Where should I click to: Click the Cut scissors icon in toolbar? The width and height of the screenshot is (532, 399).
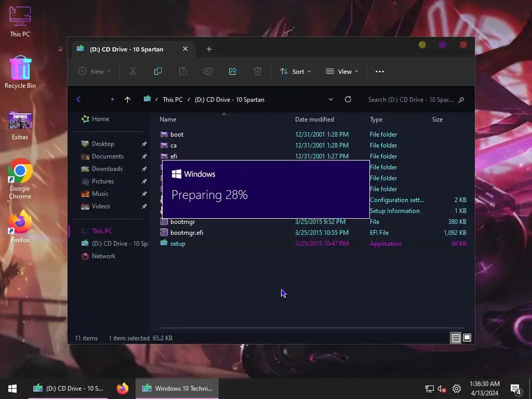[132, 71]
